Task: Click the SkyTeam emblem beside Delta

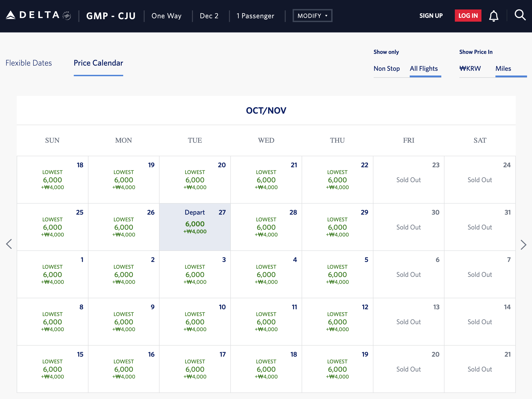Action: click(x=67, y=16)
